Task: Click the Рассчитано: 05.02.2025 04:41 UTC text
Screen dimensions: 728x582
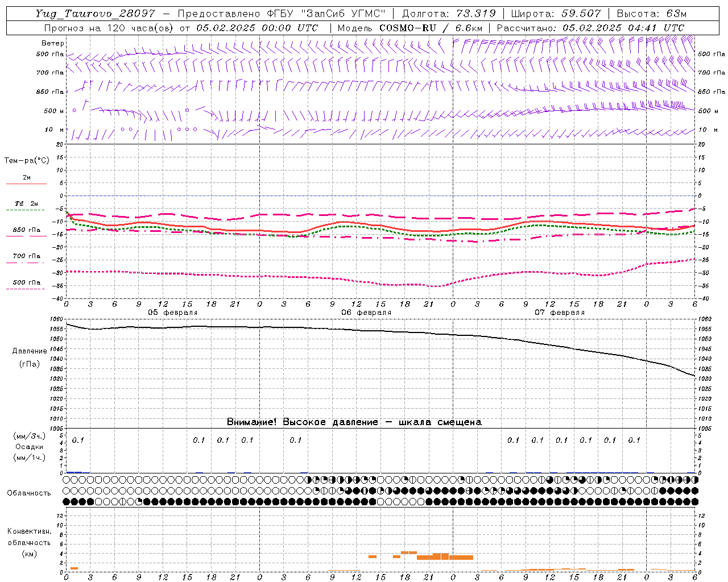Action: point(590,28)
